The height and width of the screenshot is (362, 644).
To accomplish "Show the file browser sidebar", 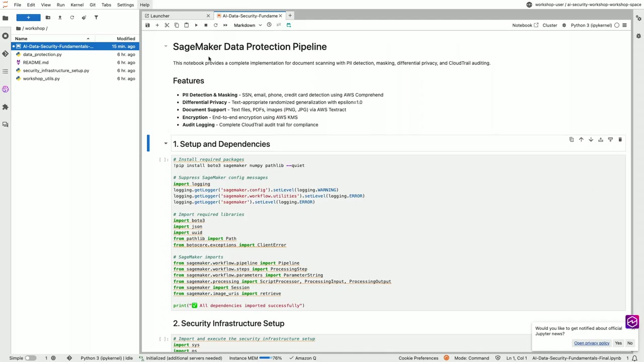I will tap(5, 18).
